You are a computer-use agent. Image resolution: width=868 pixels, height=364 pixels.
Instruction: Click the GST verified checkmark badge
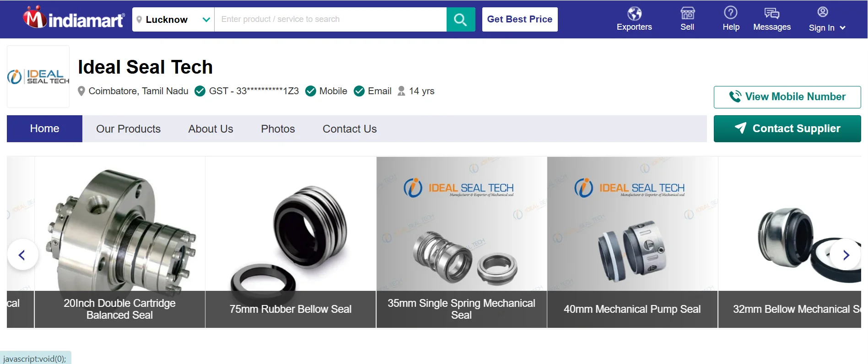[x=199, y=91]
